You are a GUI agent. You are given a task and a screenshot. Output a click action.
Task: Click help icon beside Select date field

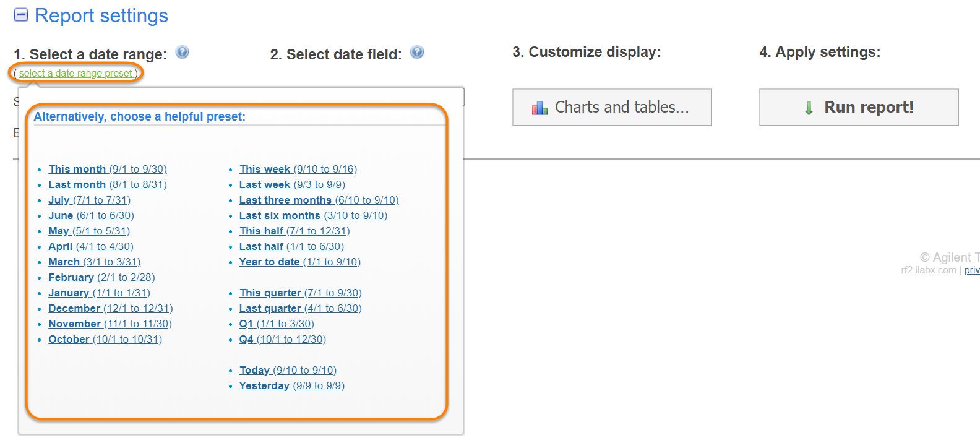418,52
